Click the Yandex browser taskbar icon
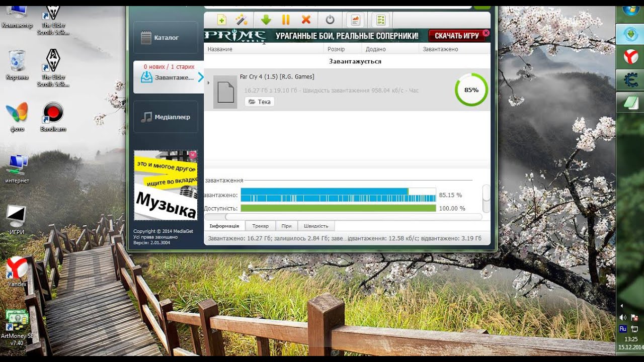 tap(630, 57)
